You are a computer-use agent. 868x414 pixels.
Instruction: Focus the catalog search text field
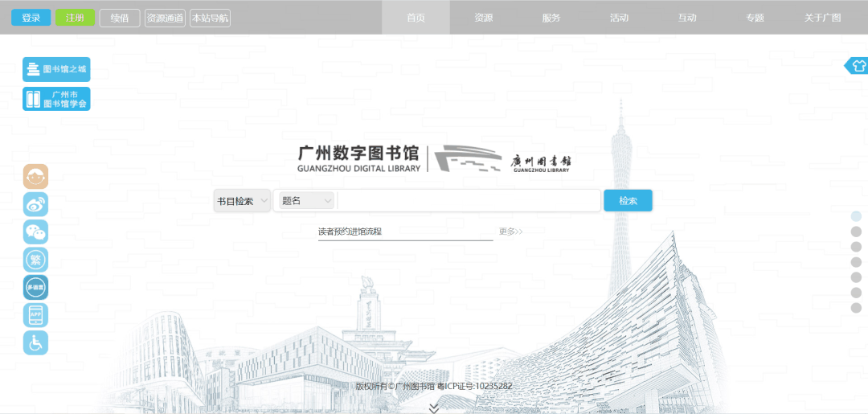(468, 201)
